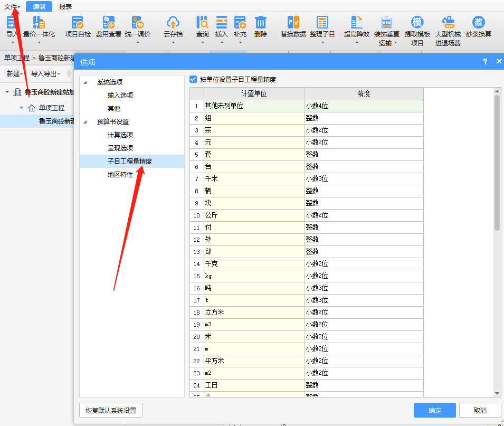Image resolution: width=504 pixels, height=426 pixels.
Task: Click the m3 unit cell
Action: pos(254,325)
